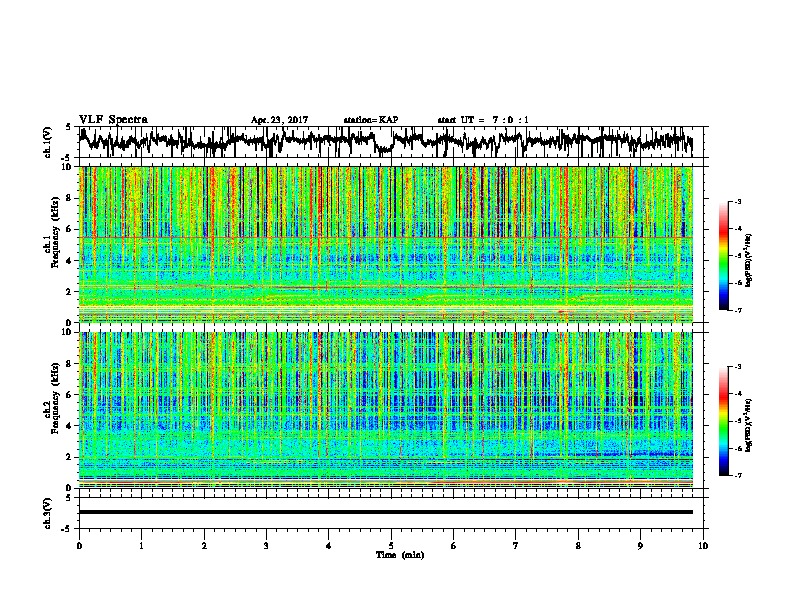The height and width of the screenshot is (612, 792).
Task: Click the ch.1 frequency axis "8" tick label
Action: (x=70, y=198)
